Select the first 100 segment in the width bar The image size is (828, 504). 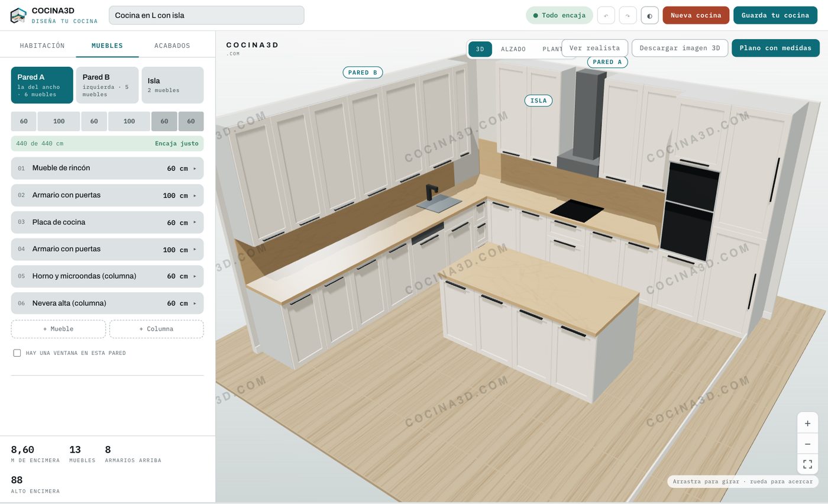pyautogui.click(x=59, y=121)
